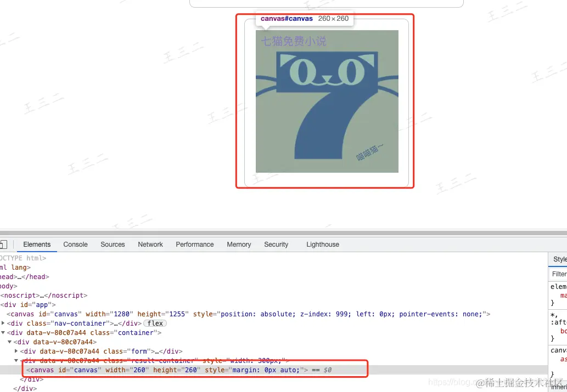This screenshot has height=392, width=567.
Task: Collapse the result-container div node
Action: pyautogui.click(x=16, y=360)
